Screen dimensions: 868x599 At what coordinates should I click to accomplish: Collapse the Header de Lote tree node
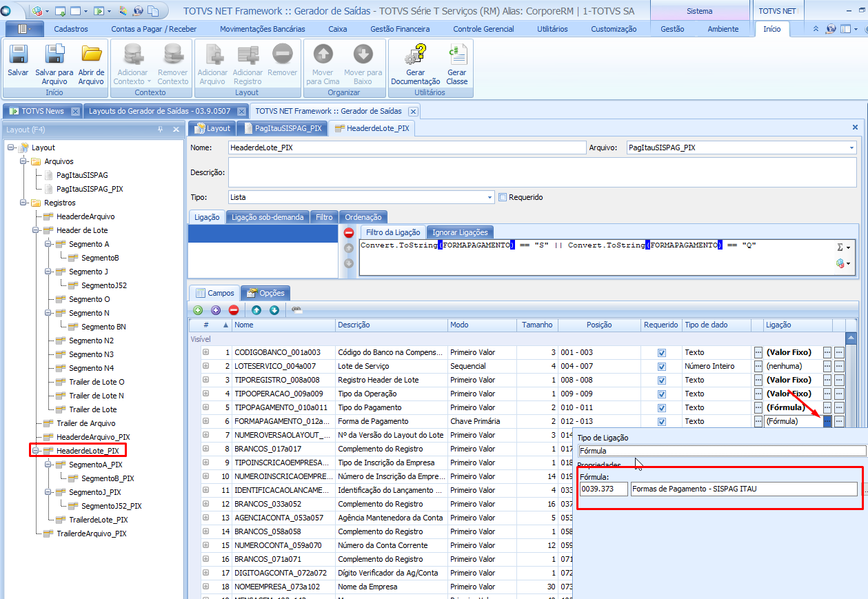click(x=34, y=230)
